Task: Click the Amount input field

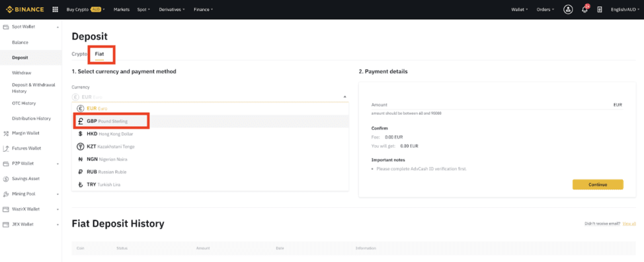Action: [497, 105]
